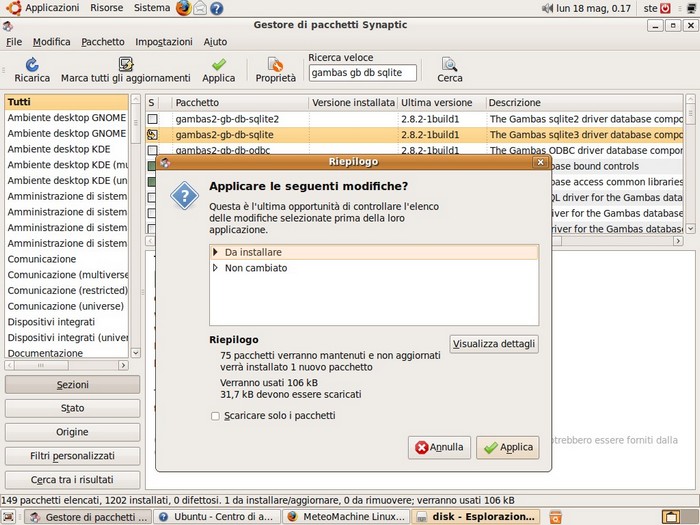Open the Modifica menu

(51, 42)
